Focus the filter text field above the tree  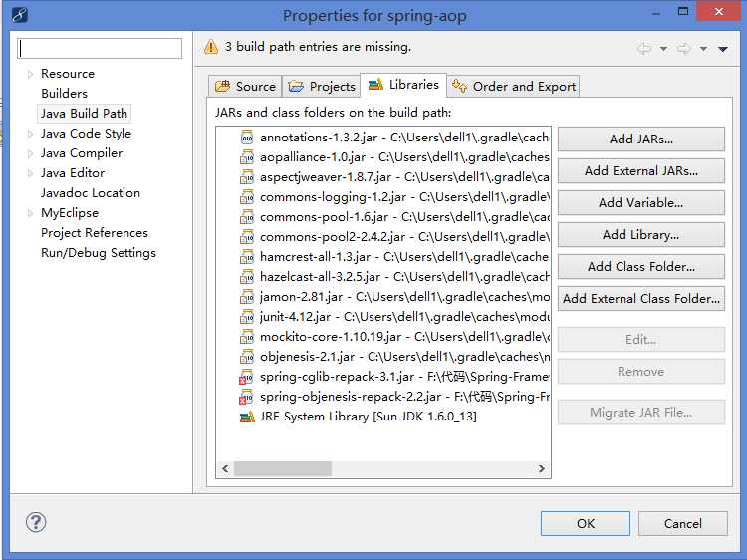pos(100,49)
